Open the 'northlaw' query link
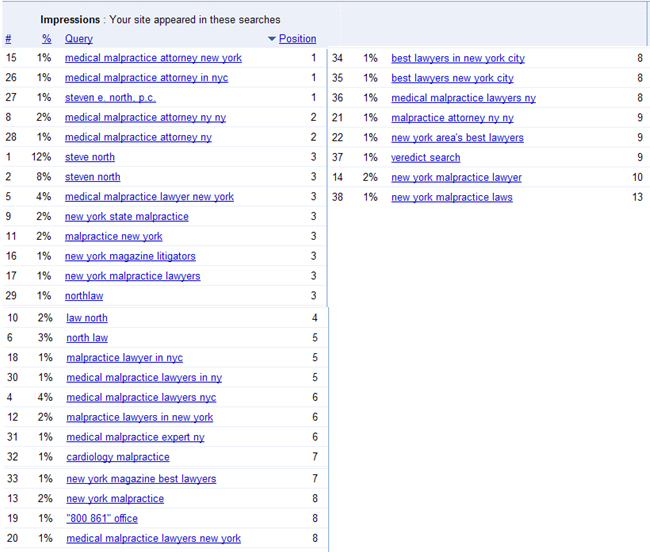Viewport: 650px width, 552px height. click(x=84, y=296)
